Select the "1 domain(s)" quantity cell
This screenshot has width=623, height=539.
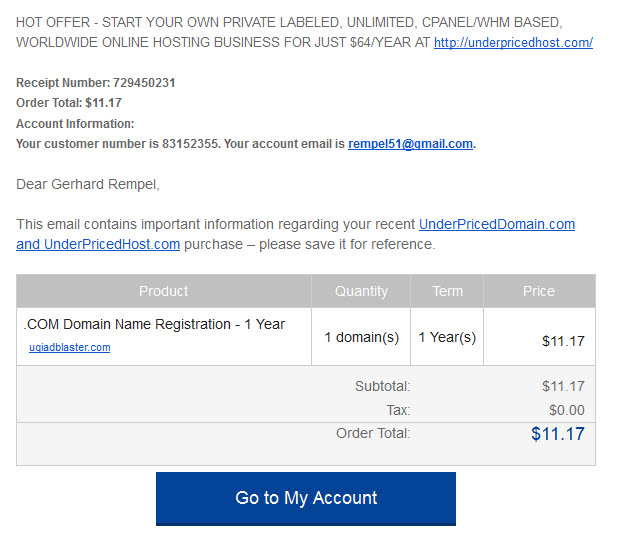362,337
